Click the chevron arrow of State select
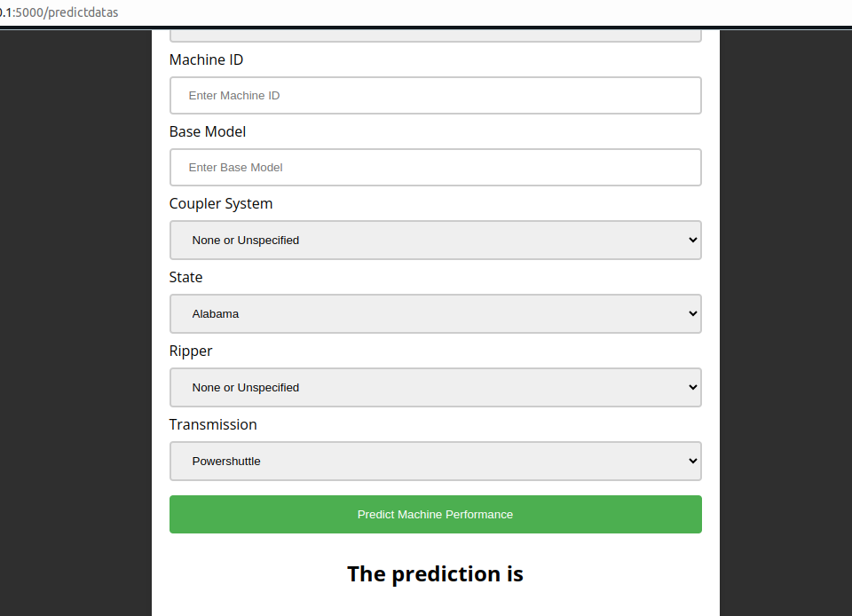 tap(693, 313)
